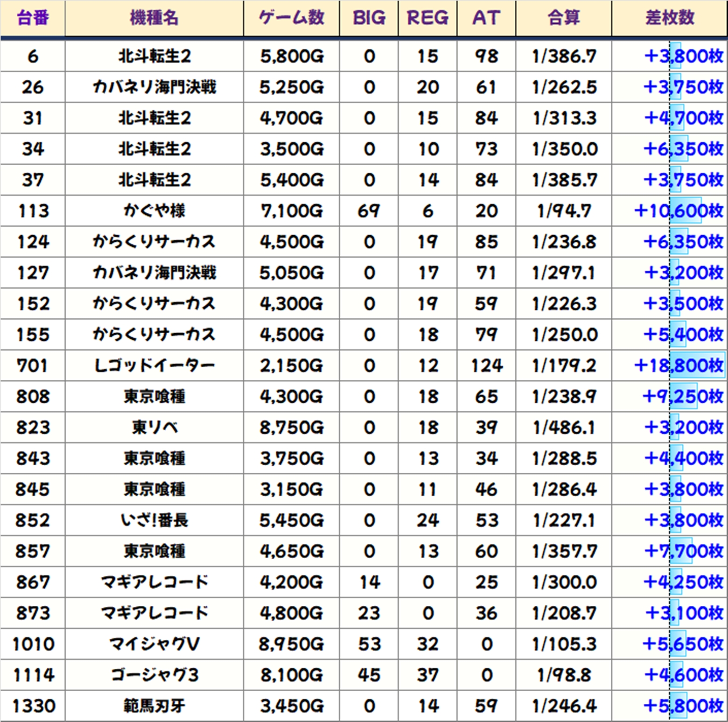Select machine number 1330 cell
Screen dimensions: 728x722
coord(33,706)
